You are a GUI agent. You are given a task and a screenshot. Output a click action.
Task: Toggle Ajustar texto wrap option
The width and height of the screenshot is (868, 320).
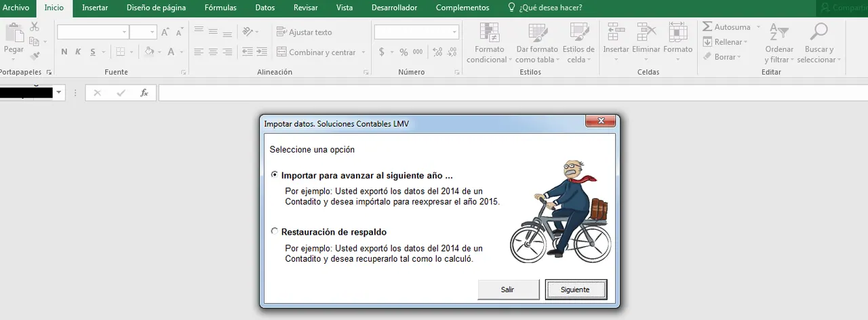click(304, 32)
